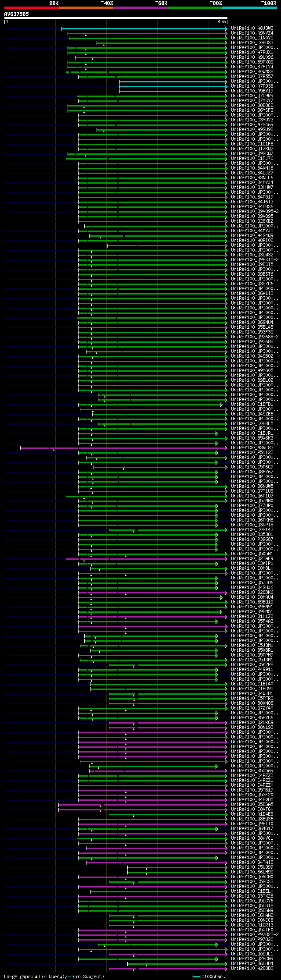Click label UniRef100_Q7Q9R9
The height and width of the screenshot is (980, 281).
tap(252, 96)
